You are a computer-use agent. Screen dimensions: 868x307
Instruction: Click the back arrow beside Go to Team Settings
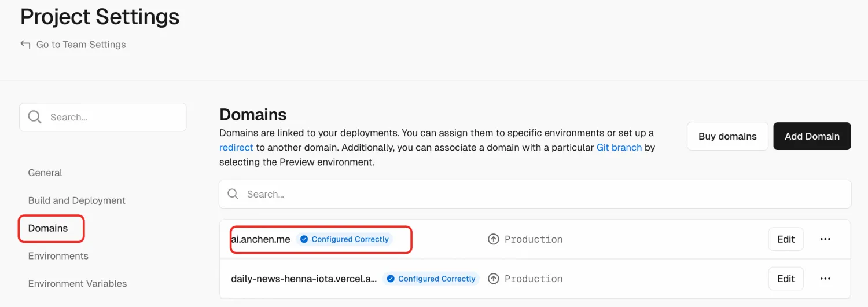tap(25, 45)
